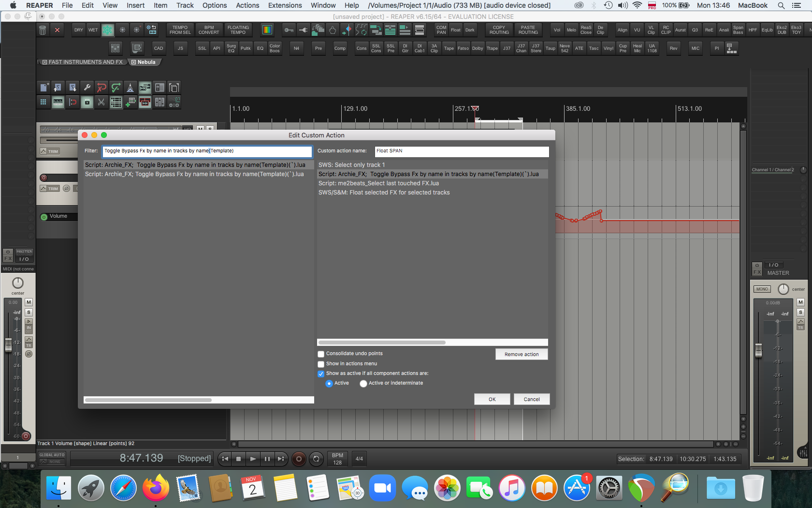Click the Custom action name field
Screen dimensions: 812x508
click(x=462, y=151)
